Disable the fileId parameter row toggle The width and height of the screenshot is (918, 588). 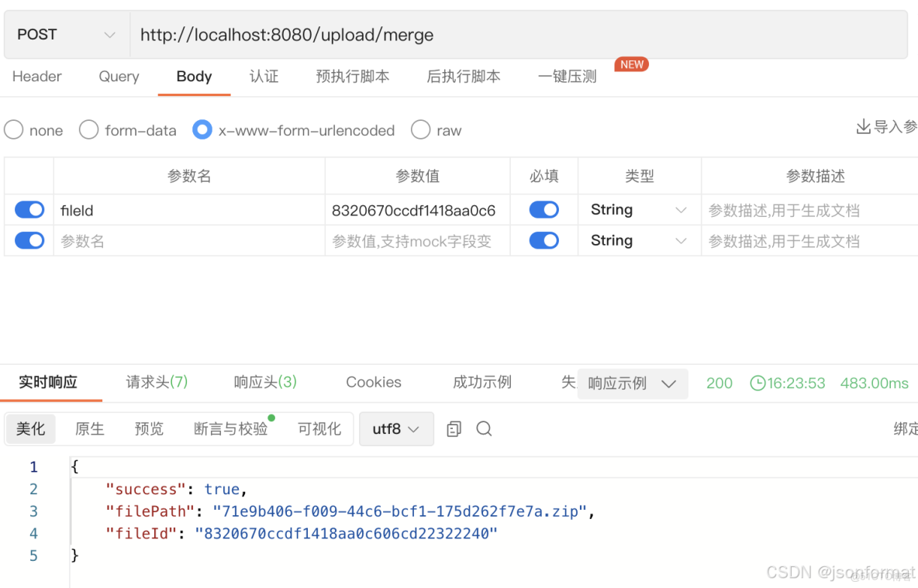coord(29,209)
